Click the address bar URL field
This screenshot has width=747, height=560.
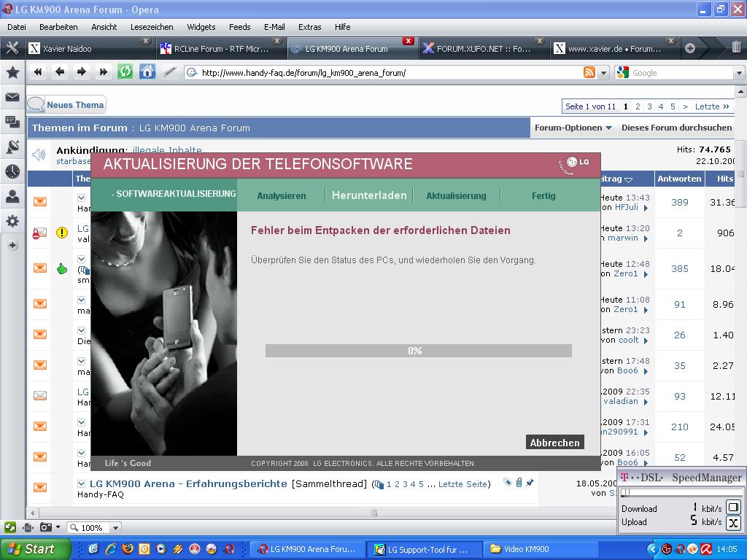click(391, 73)
